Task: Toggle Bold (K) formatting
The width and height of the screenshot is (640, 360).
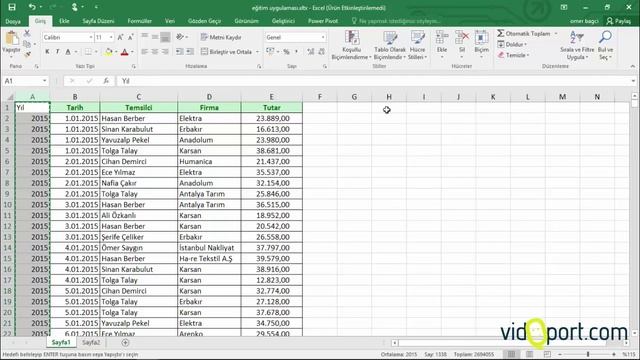Action: pyautogui.click(x=47, y=52)
